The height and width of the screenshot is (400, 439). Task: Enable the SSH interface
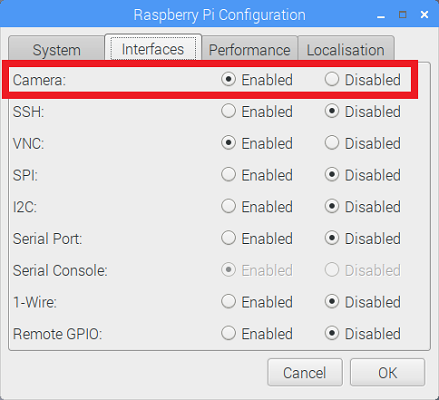coord(228,111)
